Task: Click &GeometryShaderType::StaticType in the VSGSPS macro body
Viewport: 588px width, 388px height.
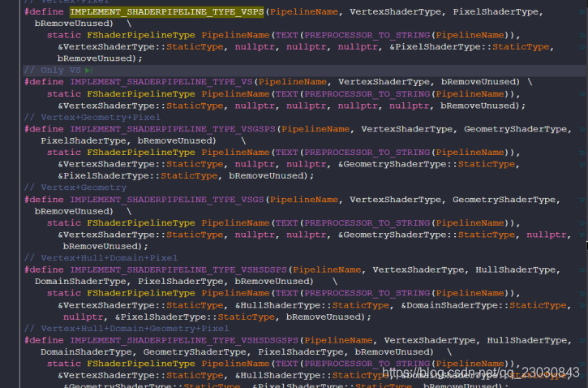Action: coord(427,164)
